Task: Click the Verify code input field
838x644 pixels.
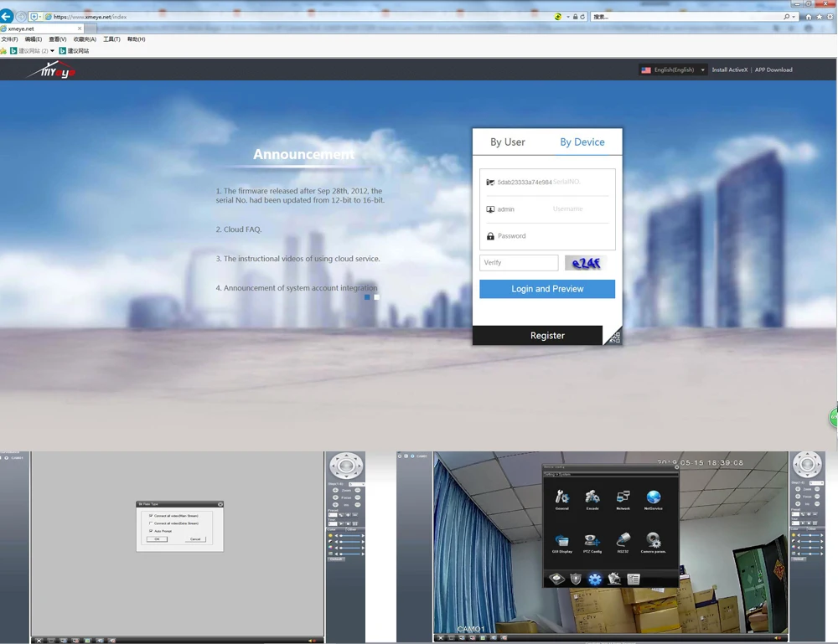Action: [519, 263]
